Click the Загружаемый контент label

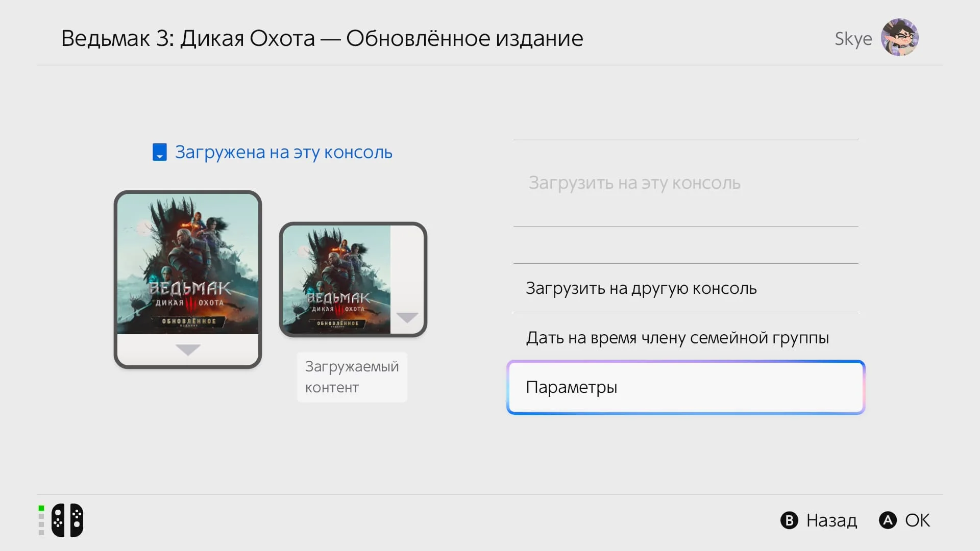click(x=352, y=377)
